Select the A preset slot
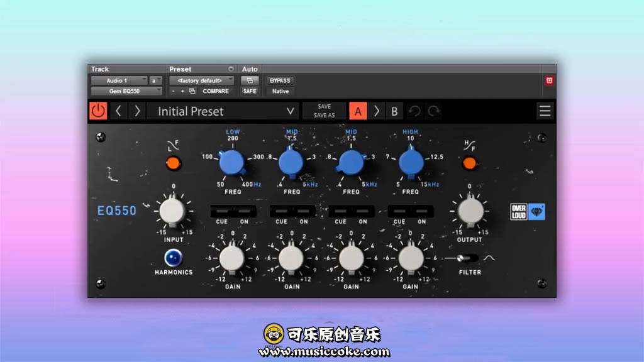 point(358,111)
